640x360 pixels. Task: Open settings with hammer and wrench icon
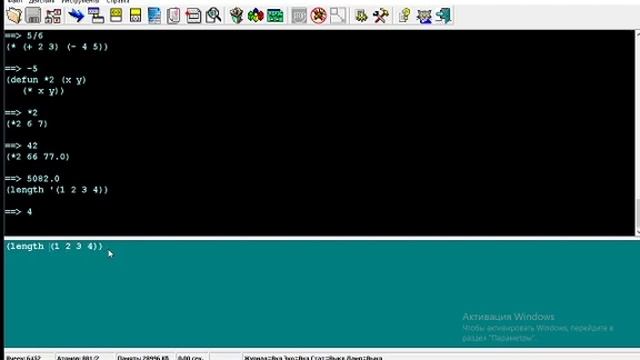[x=380, y=16]
